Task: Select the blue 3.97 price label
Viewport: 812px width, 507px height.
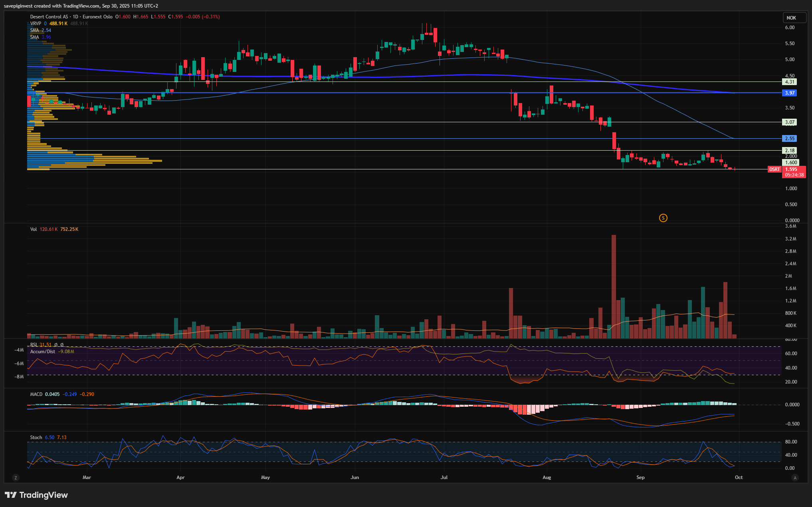Action: (x=789, y=93)
